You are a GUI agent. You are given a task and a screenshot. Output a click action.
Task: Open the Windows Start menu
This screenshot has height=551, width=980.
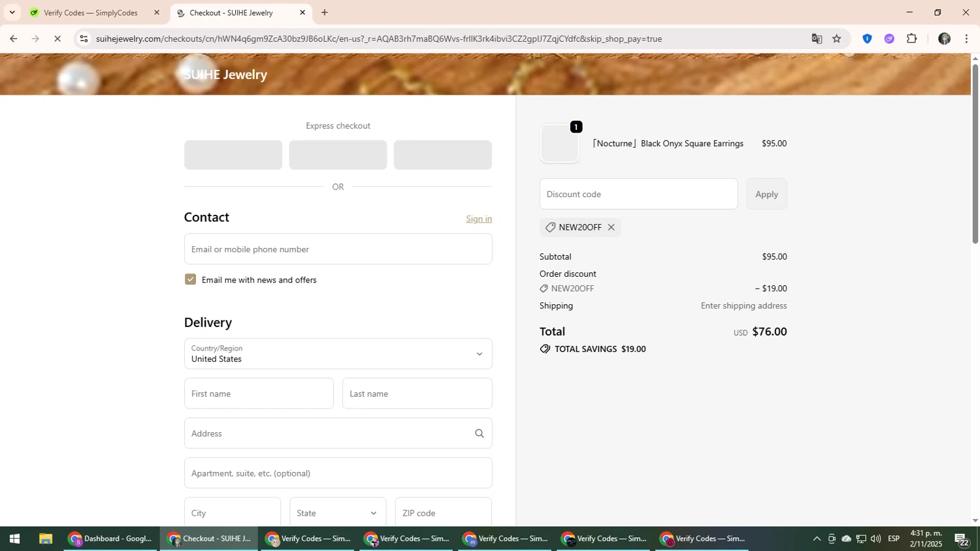click(14, 539)
